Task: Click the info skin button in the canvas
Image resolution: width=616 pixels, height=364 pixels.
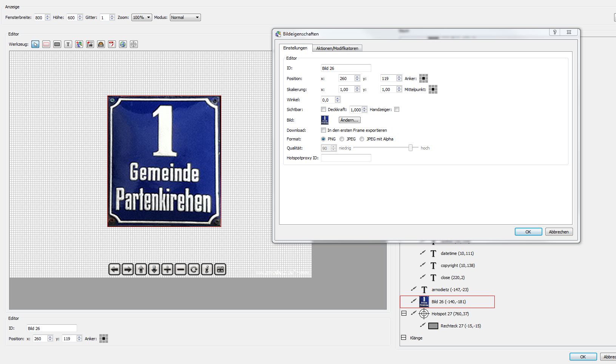Action: click(207, 269)
